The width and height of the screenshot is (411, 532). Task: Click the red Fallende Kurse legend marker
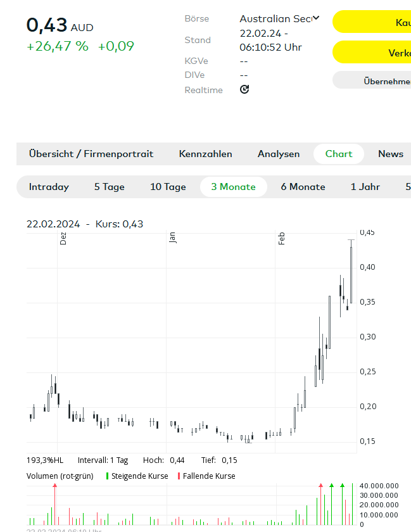point(179,476)
